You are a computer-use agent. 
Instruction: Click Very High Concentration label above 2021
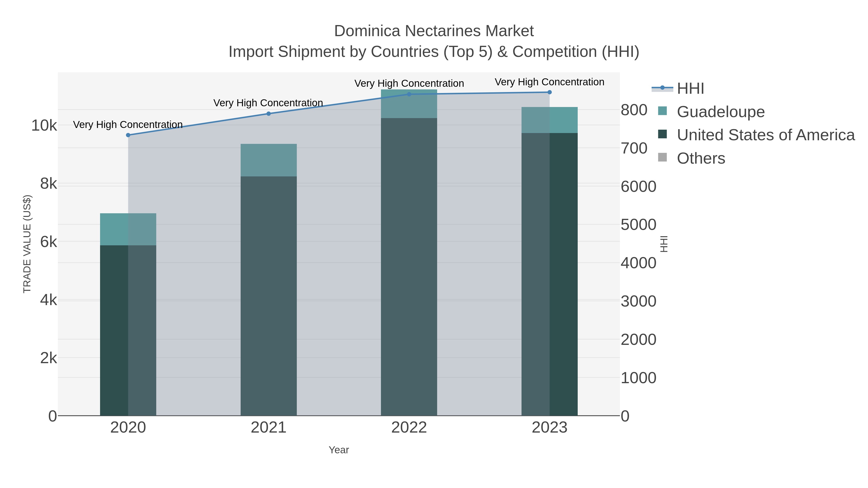coord(268,103)
